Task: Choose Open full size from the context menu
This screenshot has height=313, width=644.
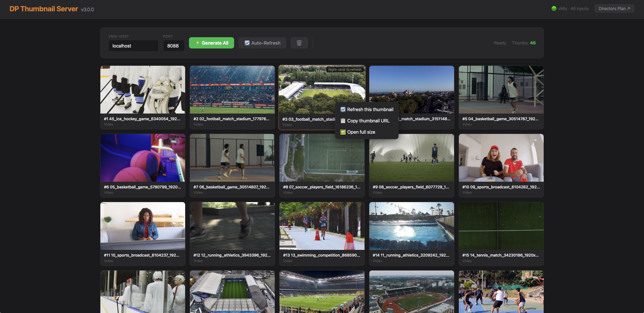Action: [361, 132]
